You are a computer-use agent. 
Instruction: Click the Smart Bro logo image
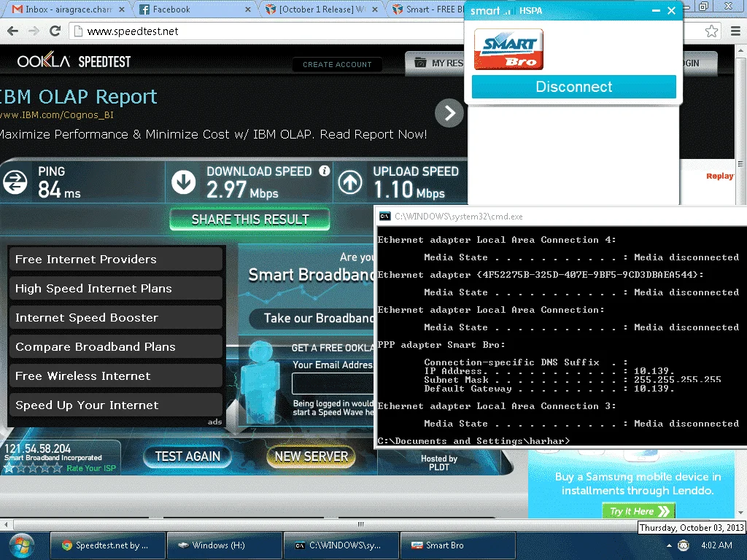(508, 50)
